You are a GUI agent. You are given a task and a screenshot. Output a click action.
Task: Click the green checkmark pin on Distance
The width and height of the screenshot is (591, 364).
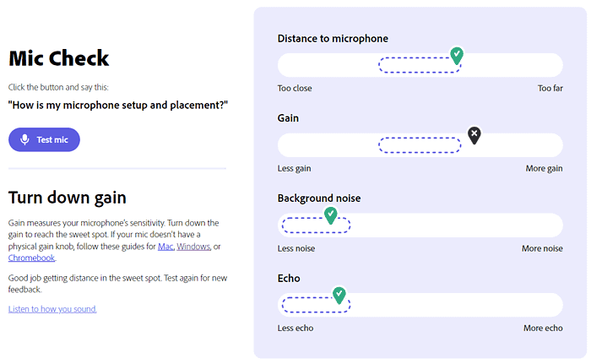[457, 56]
